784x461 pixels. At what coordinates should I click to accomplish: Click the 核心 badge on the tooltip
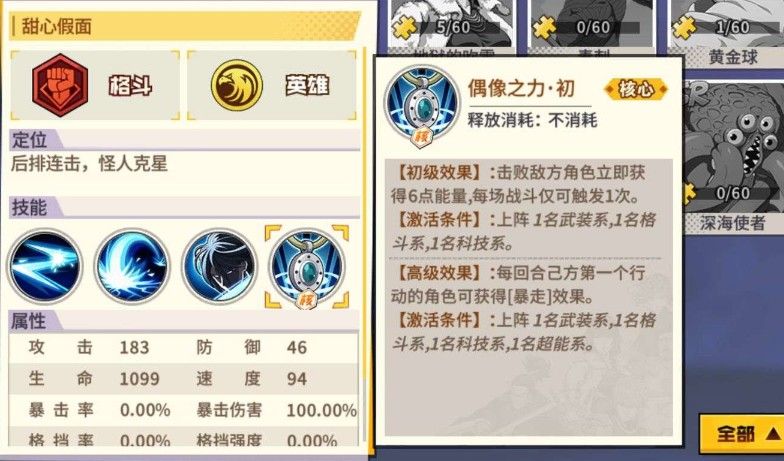coord(636,90)
